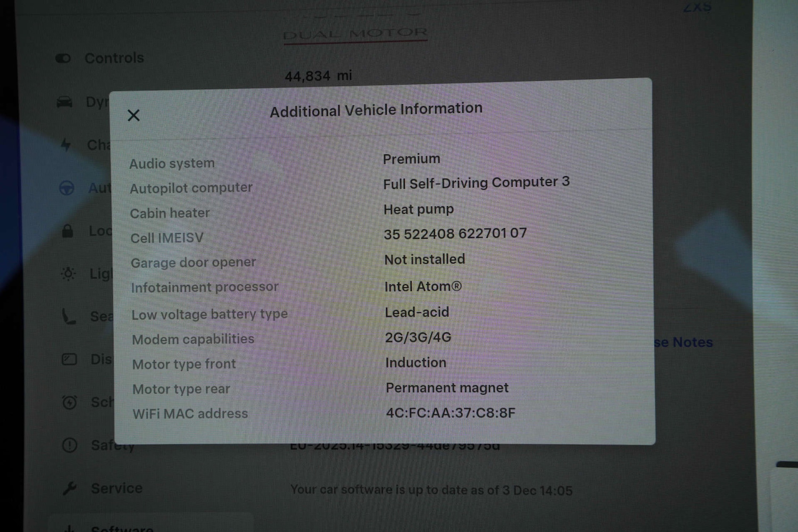Viewport: 798px width, 532px height.
Task: Open the Lights bulb icon
Action: point(68,273)
